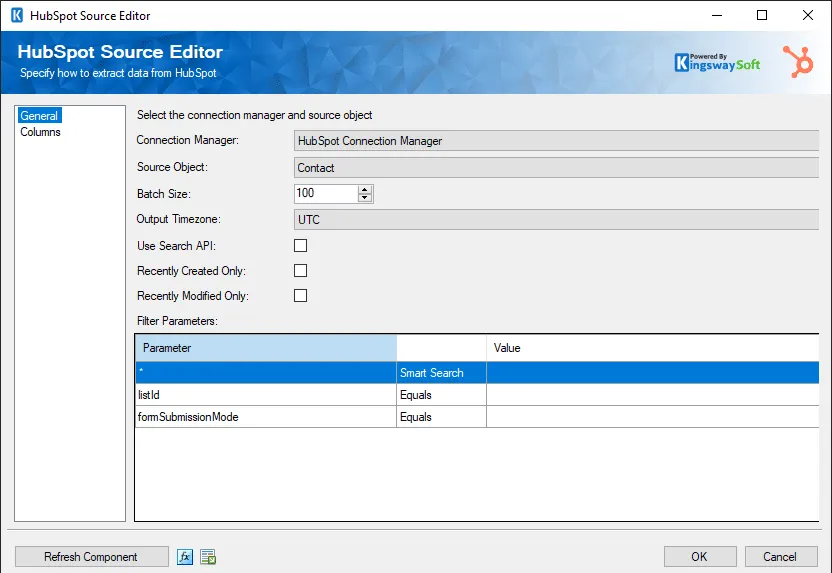The width and height of the screenshot is (832, 573).
Task: Expand the Output Timezone dropdown showing UTC
Action: (556, 220)
